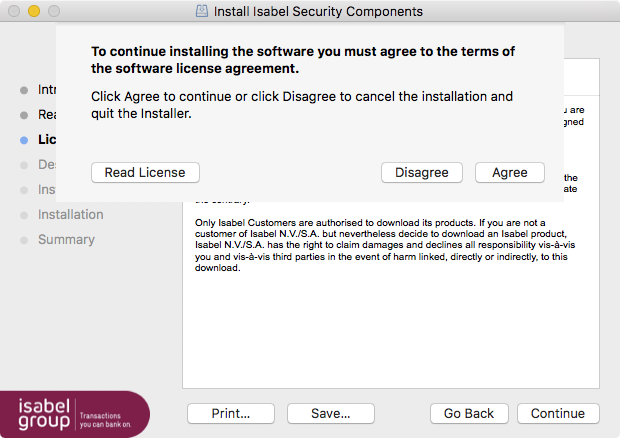The height and width of the screenshot is (438, 620).
Task: Select the Installation step in sidebar
Action: pos(71,215)
